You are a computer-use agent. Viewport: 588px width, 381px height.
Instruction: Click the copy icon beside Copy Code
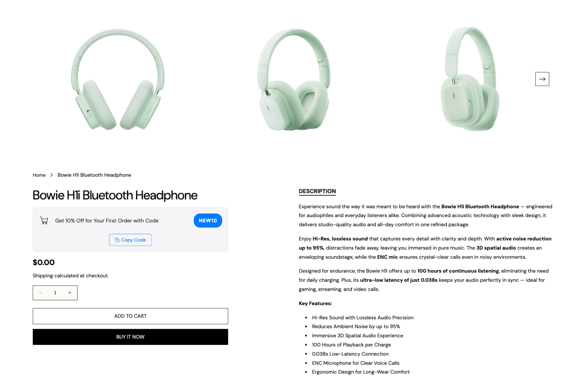point(117,240)
